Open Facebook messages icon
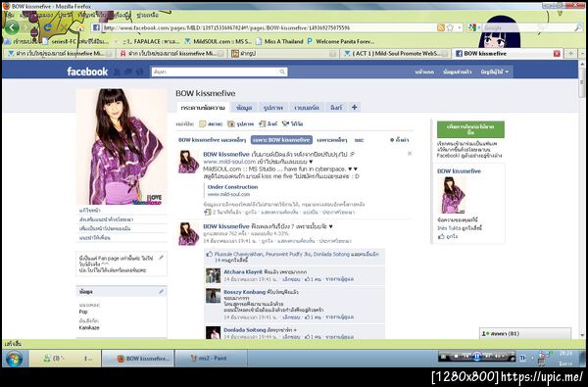This screenshot has width=588, height=387. (x=128, y=72)
